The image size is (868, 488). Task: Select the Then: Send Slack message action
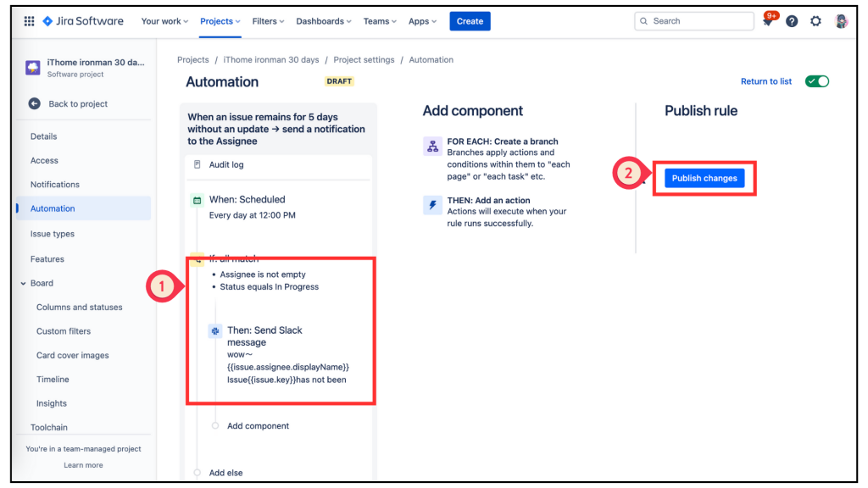coord(264,336)
